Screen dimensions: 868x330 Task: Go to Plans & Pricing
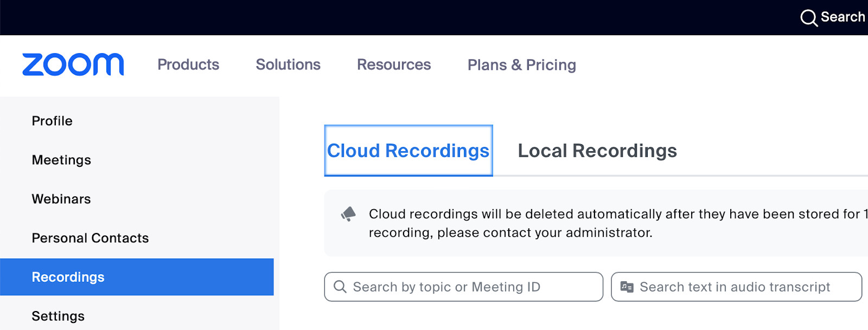522,65
